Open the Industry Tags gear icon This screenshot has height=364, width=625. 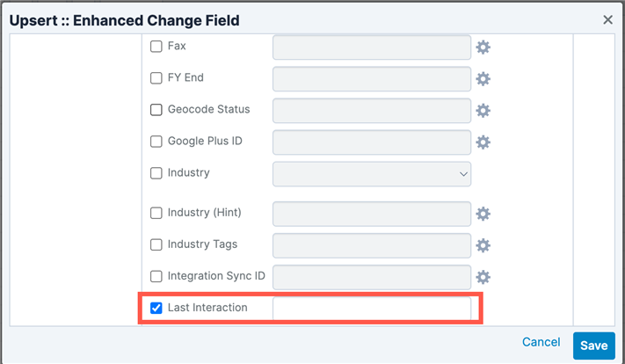point(483,245)
